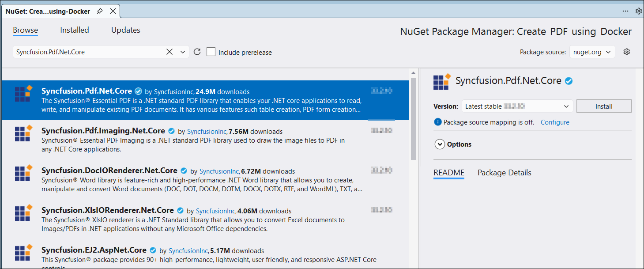Click the verified badge in the details pane header
Image resolution: width=644 pixels, height=269 pixels.
click(x=569, y=81)
